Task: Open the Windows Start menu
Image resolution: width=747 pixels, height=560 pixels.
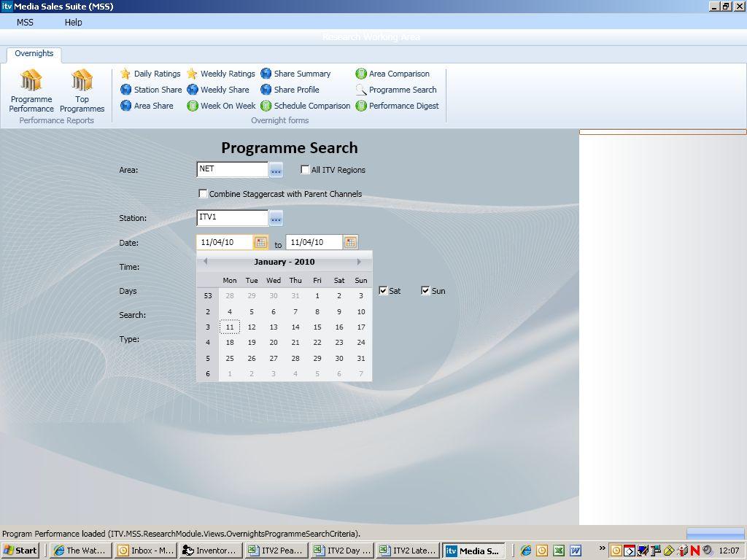Action: click(x=20, y=551)
